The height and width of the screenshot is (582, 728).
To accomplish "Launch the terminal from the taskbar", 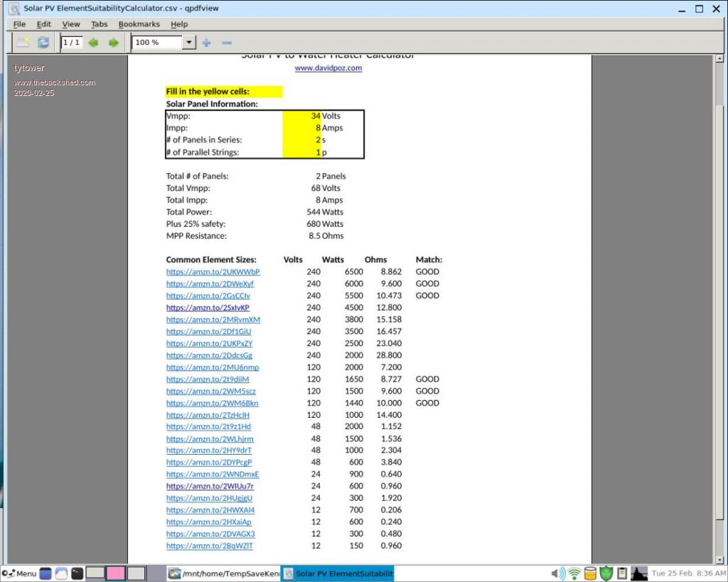I will tap(77, 573).
